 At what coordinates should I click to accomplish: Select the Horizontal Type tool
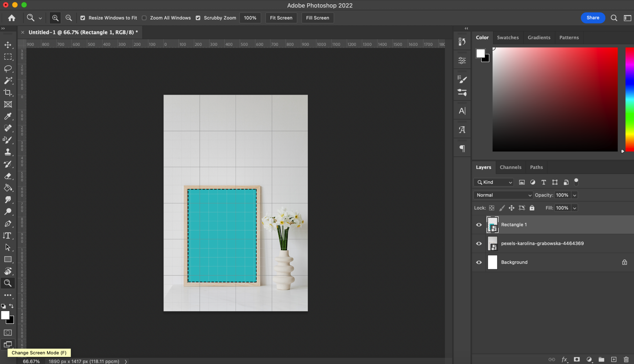coord(8,235)
